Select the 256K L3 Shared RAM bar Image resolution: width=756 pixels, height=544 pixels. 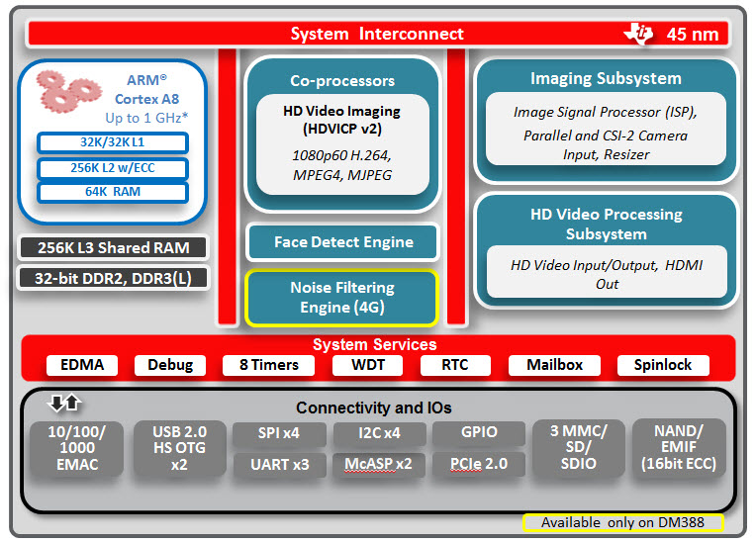(x=113, y=247)
